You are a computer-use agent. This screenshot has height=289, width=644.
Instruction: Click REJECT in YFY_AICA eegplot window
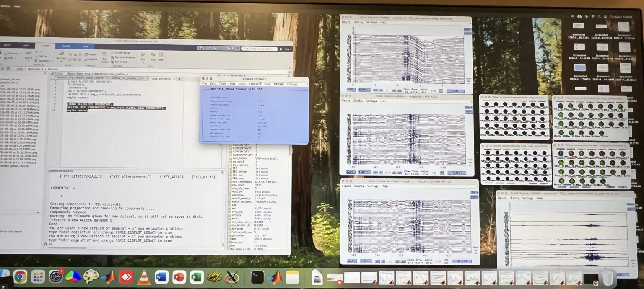pyautogui.click(x=457, y=173)
